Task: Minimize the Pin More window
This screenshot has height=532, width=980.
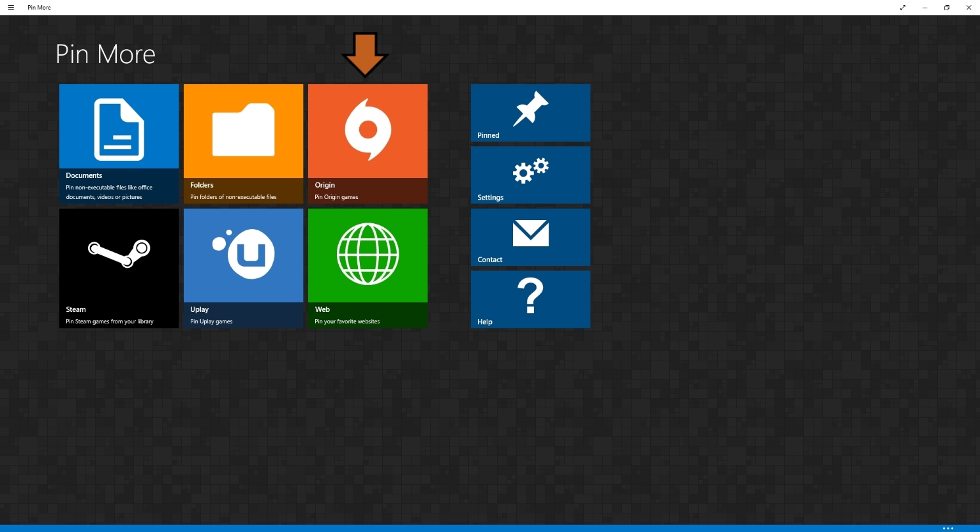Action: point(924,7)
